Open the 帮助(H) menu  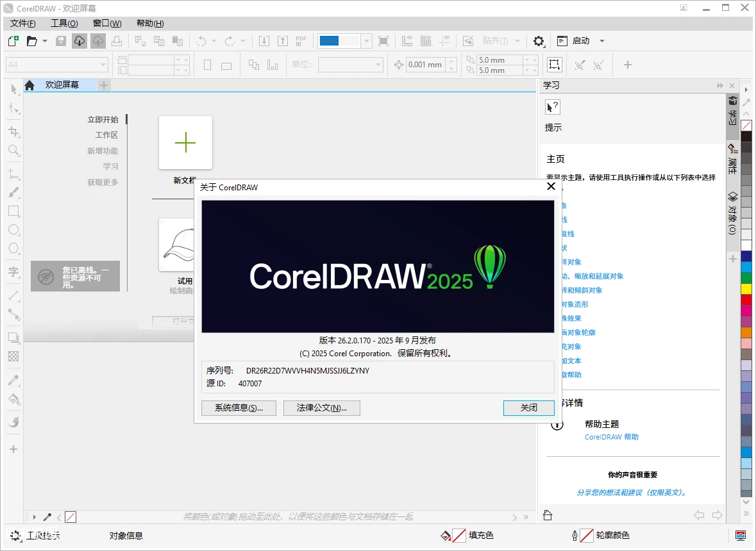(x=150, y=23)
